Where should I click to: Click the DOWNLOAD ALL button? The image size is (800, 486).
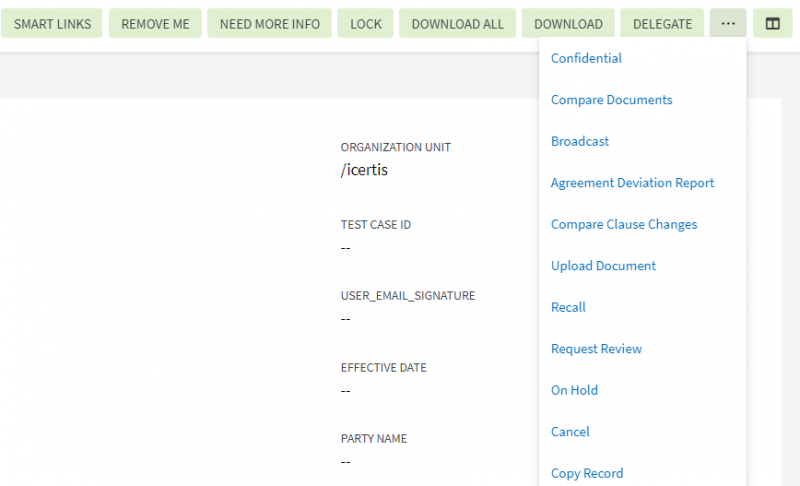pos(458,24)
